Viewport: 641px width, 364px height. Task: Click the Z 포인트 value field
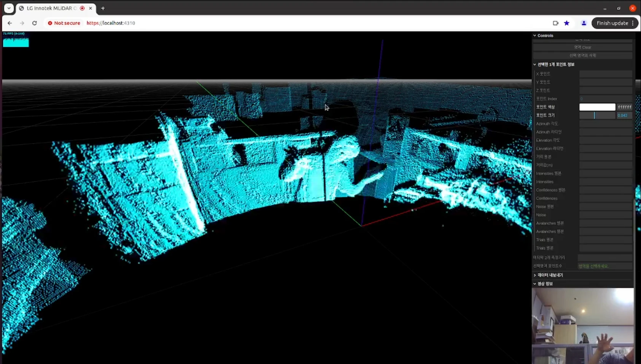[606, 91]
